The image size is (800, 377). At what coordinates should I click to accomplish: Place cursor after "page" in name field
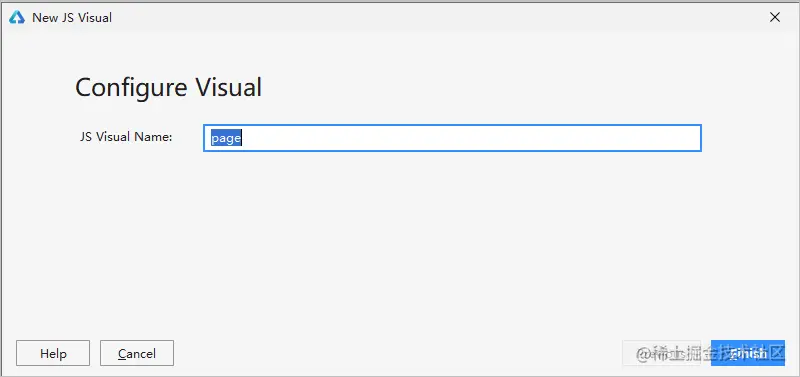coord(243,138)
